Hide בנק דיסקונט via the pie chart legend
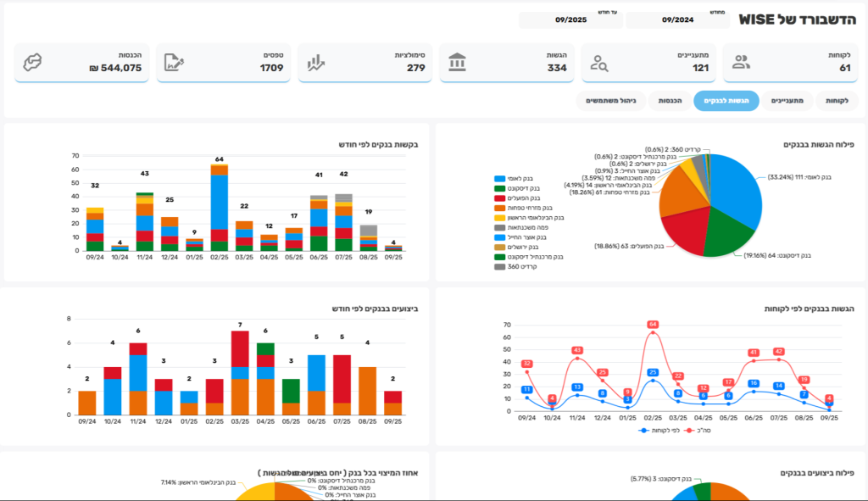 click(x=526, y=188)
